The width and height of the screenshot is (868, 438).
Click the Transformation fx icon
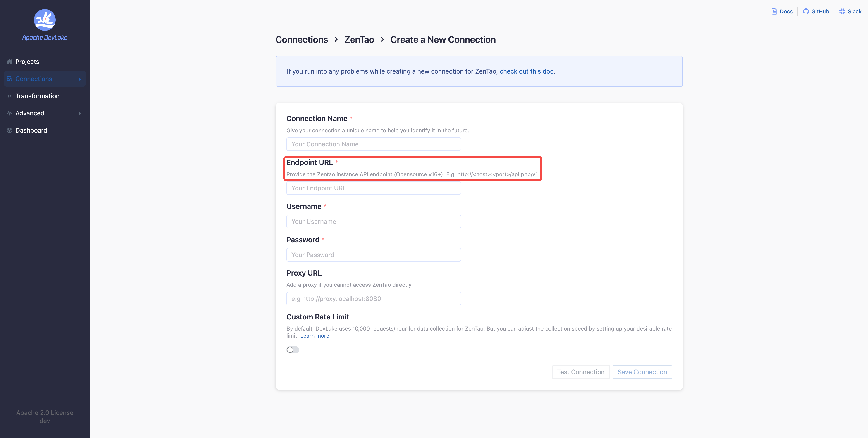click(10, 96)
